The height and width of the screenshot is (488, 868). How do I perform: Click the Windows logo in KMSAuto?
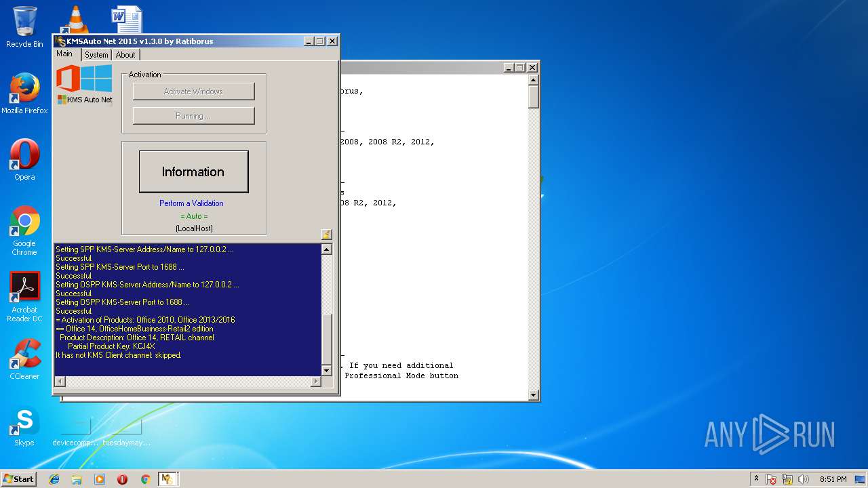(97, 78)
